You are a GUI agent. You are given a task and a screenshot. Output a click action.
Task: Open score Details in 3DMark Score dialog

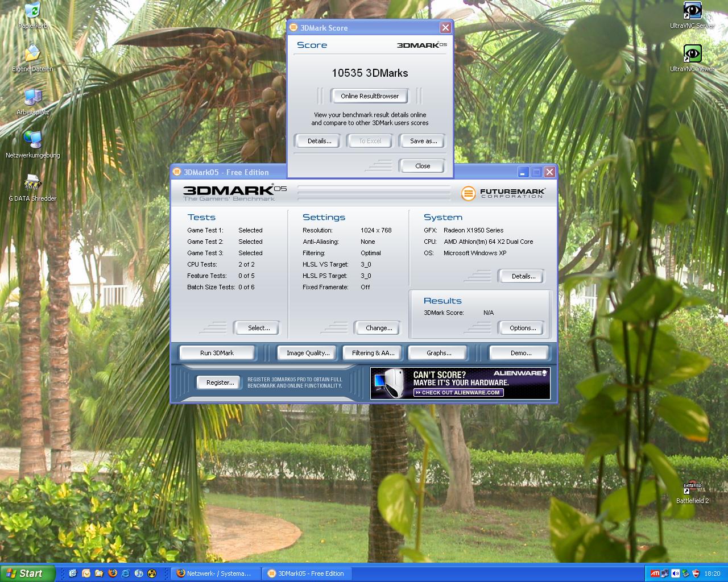(319, 141)
